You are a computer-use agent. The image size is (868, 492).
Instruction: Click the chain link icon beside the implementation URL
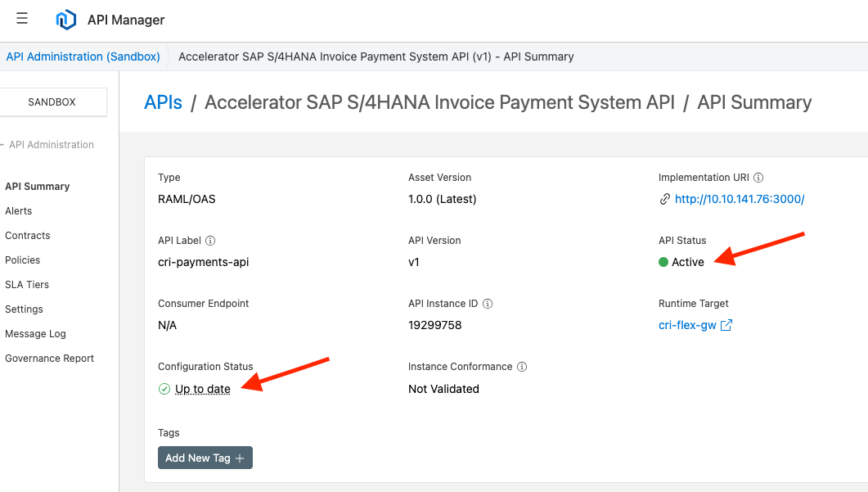coord(665,200)
